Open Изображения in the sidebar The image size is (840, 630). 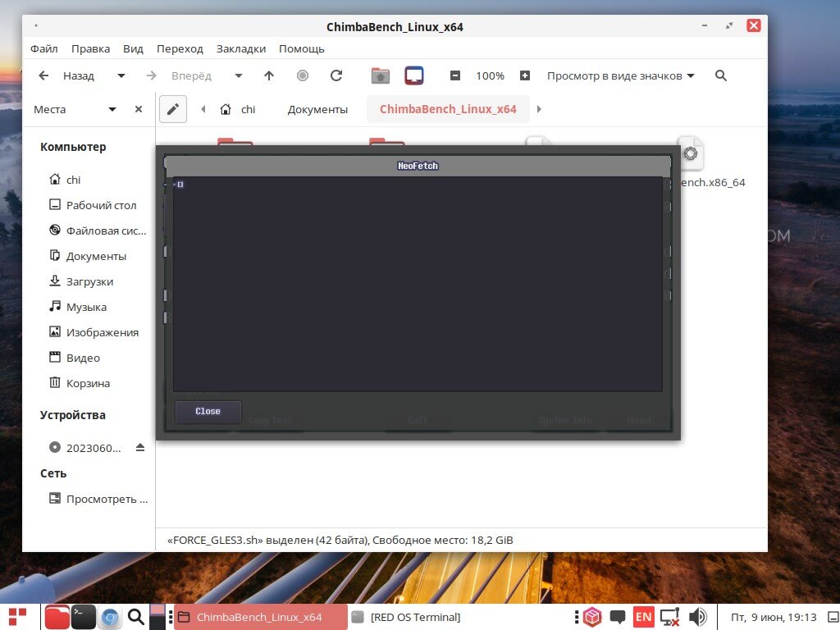[94, 333]
